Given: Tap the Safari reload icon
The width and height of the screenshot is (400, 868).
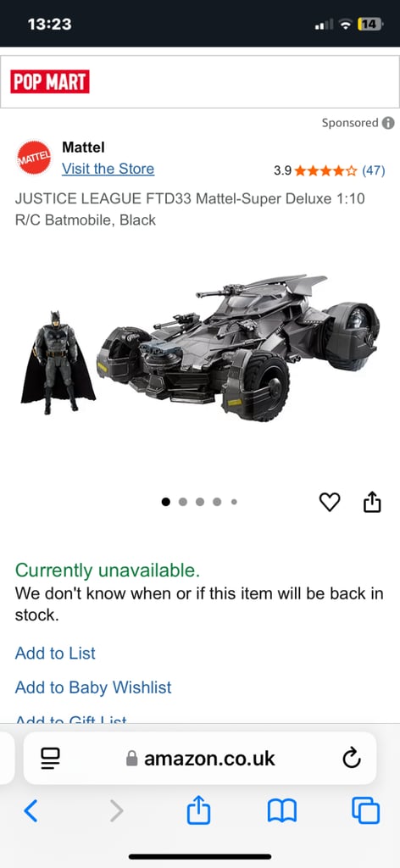Looking at the screenshot, I should coord(352,759).
